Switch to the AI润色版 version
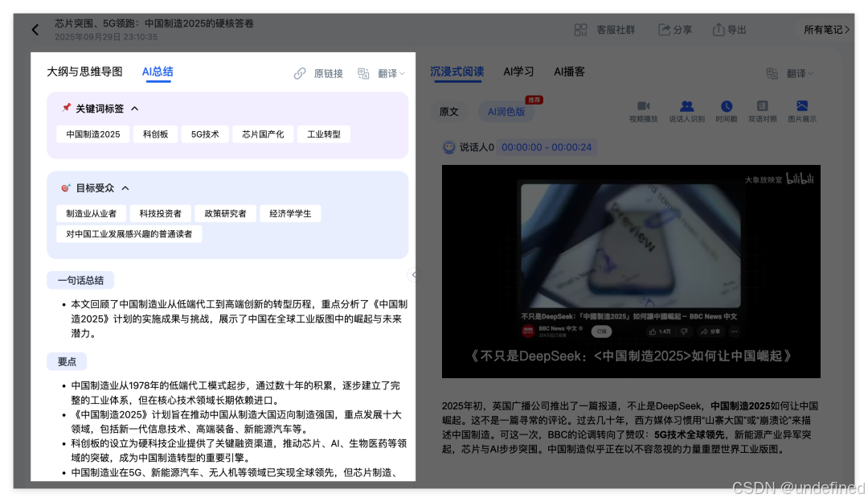Image resolution: width=868 pixels, height=502 pixels. tap(506, 112)
